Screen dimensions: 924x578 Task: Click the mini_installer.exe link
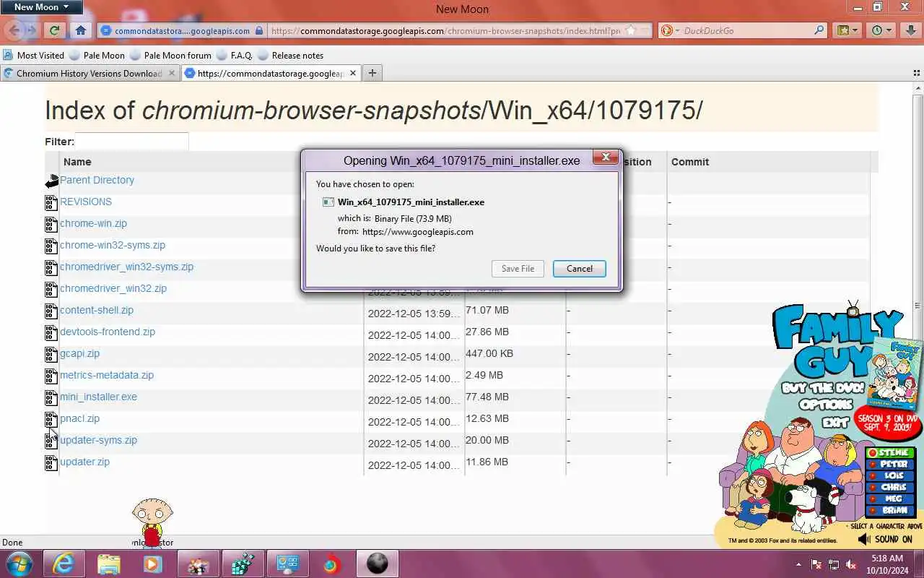tap(98, 397)
